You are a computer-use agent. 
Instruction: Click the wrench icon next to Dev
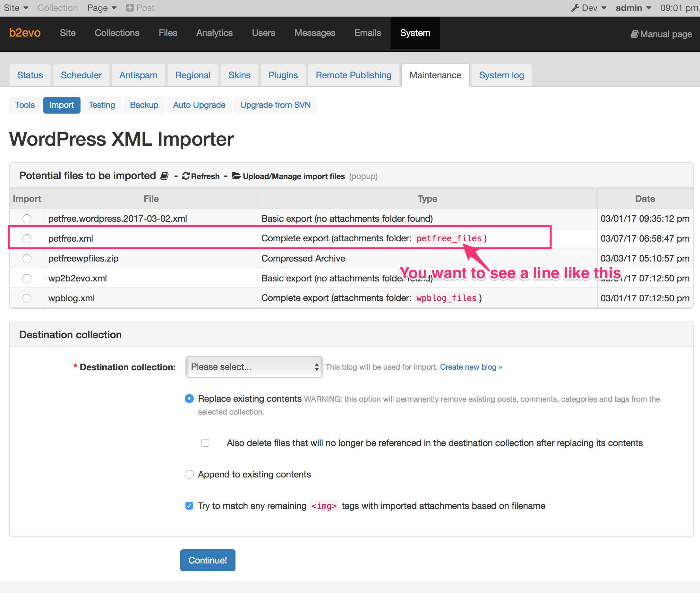tap(575, 8)
